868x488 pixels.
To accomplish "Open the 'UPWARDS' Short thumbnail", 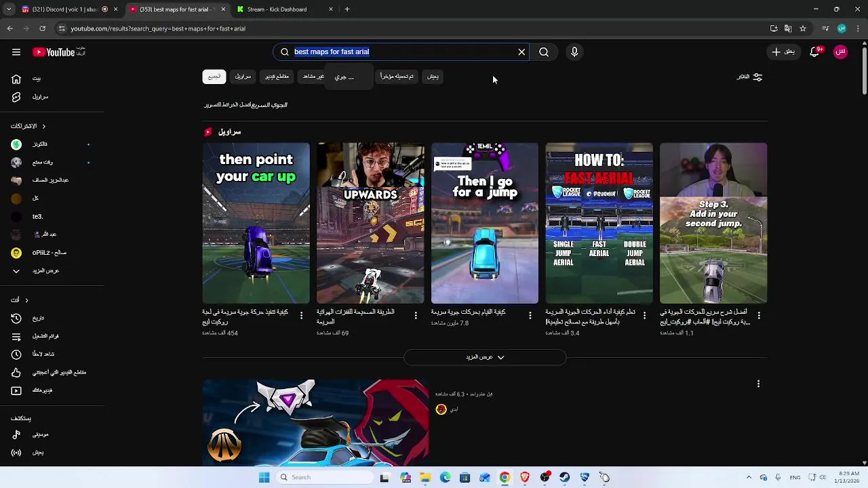I will pyautogui.click(x=370, y=223).
